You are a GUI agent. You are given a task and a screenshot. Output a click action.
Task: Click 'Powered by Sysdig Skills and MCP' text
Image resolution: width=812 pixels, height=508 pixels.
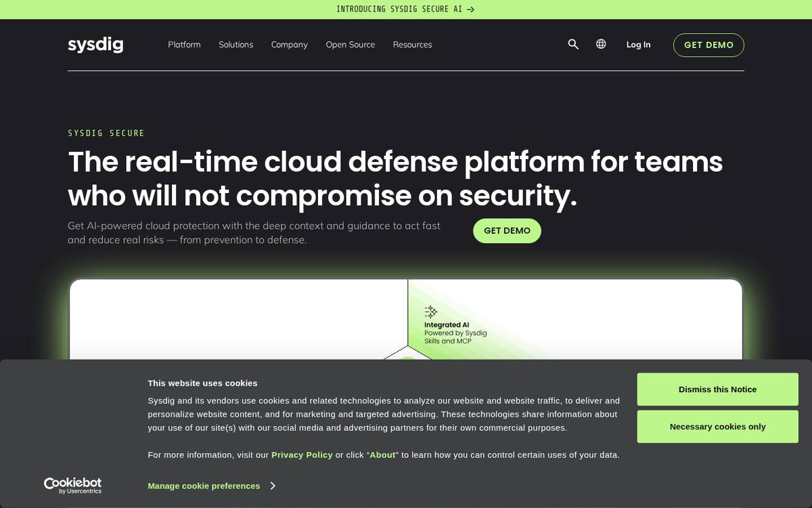[x=455, y=337]
